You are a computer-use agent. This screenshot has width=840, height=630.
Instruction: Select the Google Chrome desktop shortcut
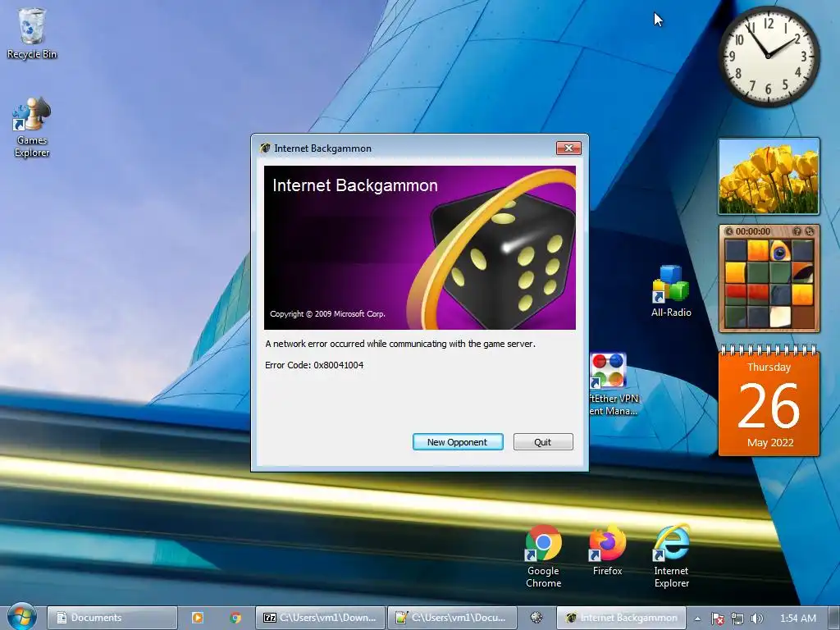(543, 556)
